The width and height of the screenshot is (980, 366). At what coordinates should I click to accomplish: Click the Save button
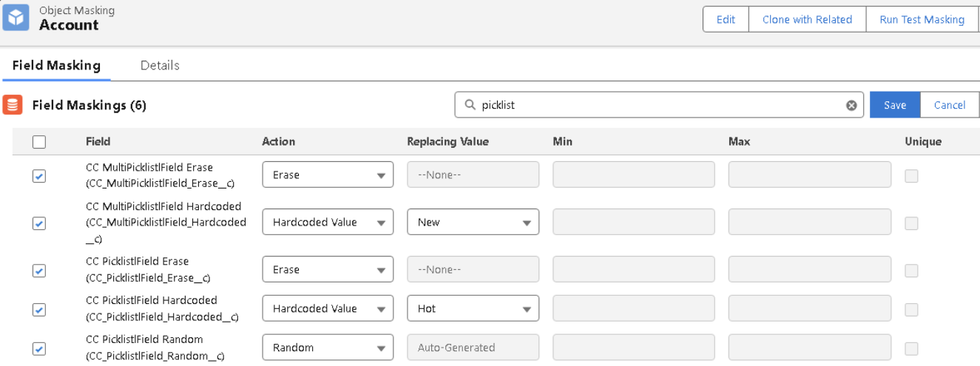pos(894,105)
